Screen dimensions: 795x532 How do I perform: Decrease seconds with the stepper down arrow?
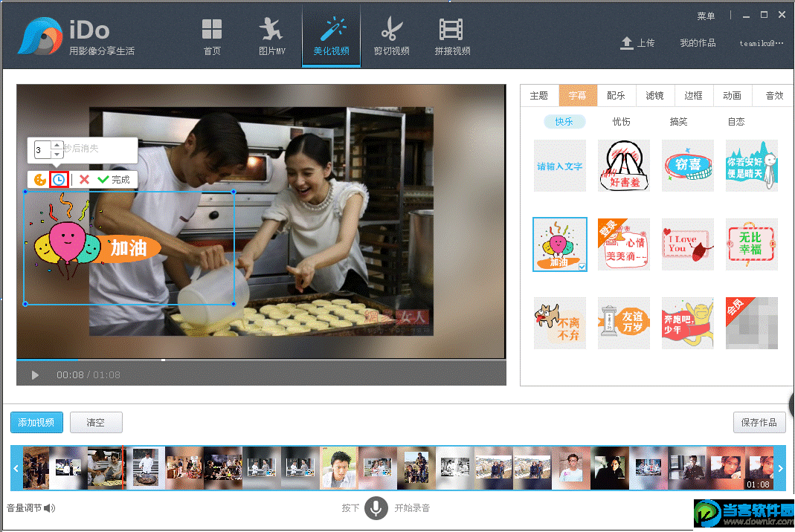tap(57, 154)
